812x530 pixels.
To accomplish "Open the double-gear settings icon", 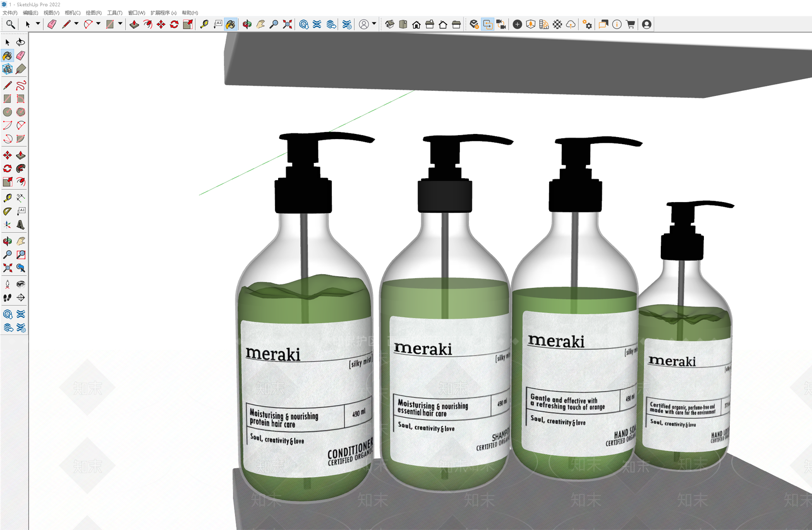I will coord(587,24).
